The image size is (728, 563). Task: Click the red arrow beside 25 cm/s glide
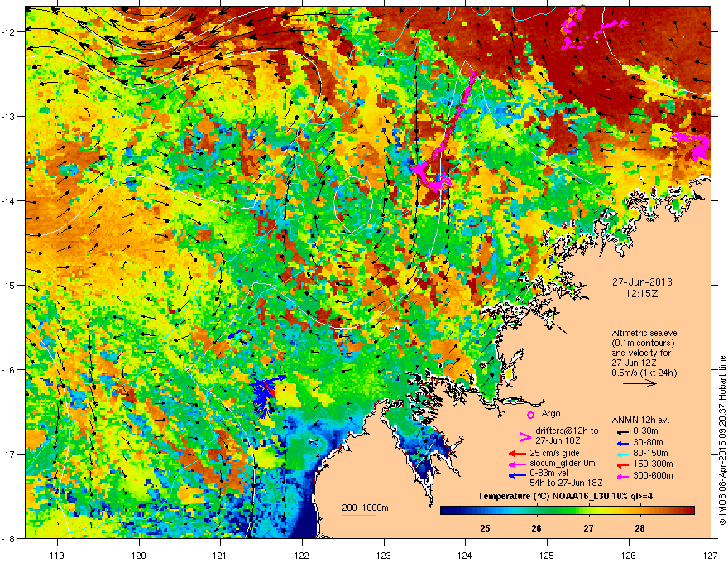coord(517,454)
